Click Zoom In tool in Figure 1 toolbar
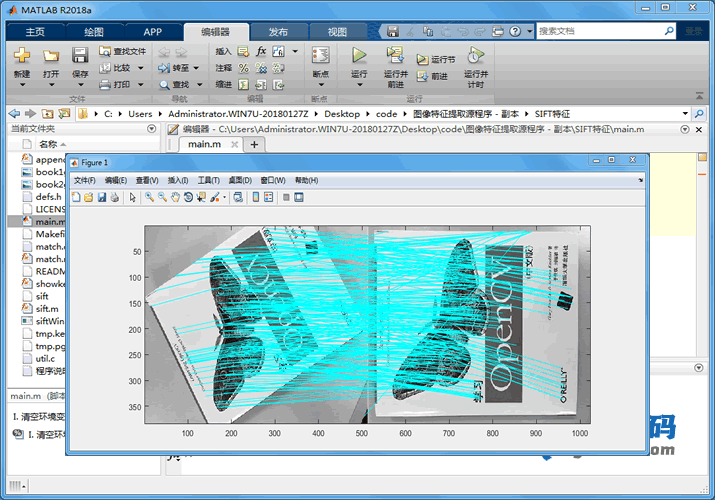 [149, 197]
